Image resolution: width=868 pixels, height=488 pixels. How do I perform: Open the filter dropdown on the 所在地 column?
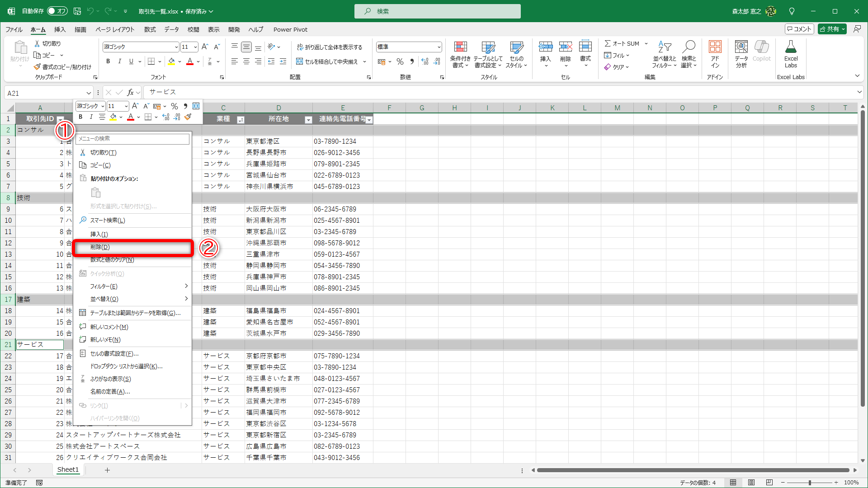308,120
